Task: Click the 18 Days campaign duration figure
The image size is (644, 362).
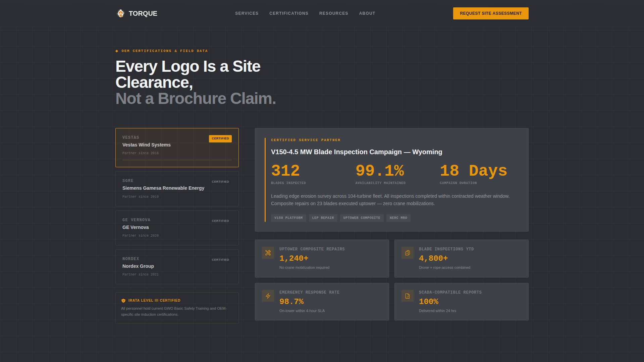Action: click(x=473, y=171)
